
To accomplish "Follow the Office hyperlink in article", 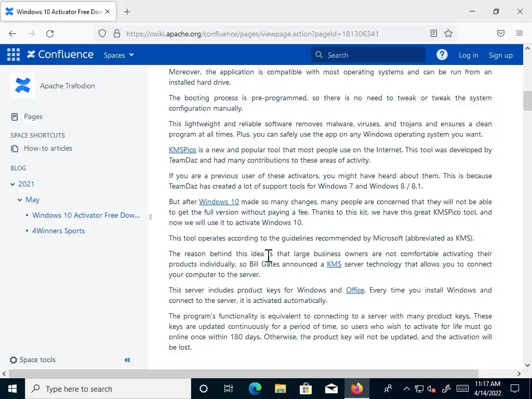I will [x=355, y=290].
